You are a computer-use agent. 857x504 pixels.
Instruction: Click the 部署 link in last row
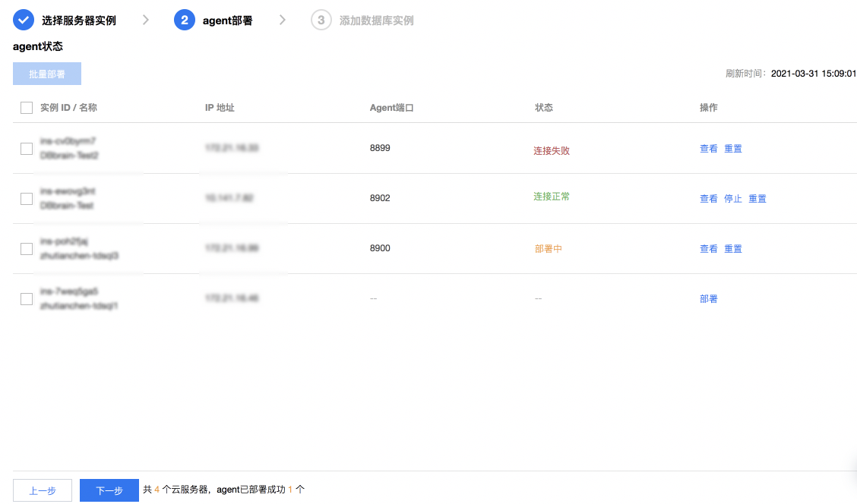point(708,299)
